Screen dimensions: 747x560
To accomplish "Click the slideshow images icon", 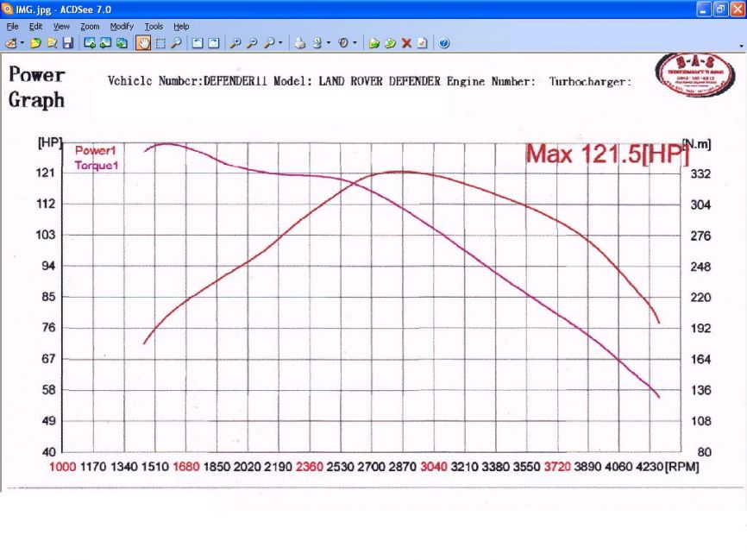I will (x=122, y=43).
